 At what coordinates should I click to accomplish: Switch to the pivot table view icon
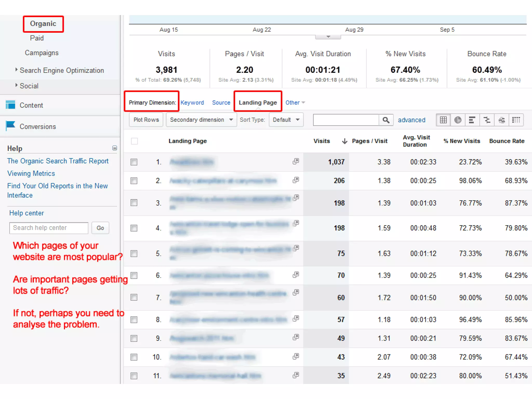click(x=516, y=120)
